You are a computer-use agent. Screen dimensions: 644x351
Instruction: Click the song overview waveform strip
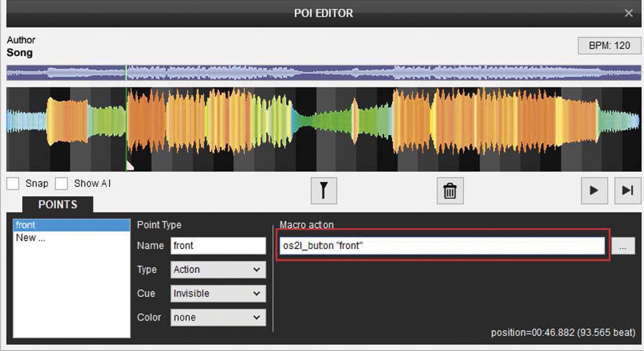324,73
